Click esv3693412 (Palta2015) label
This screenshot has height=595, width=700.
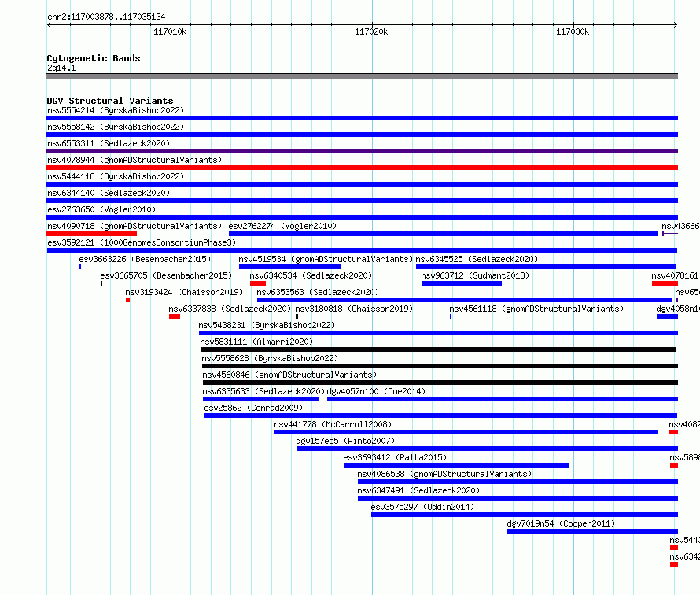[395, 457]
